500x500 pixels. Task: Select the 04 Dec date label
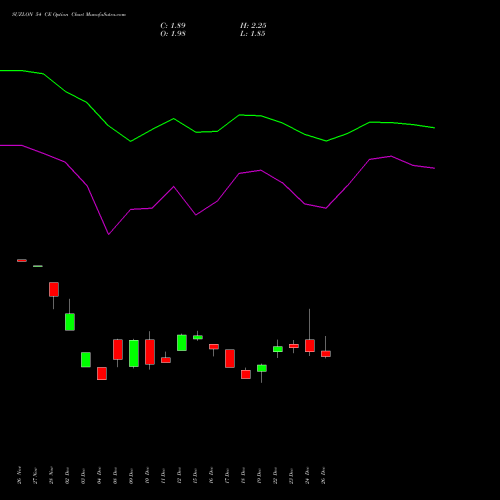(x=99, y=475)
